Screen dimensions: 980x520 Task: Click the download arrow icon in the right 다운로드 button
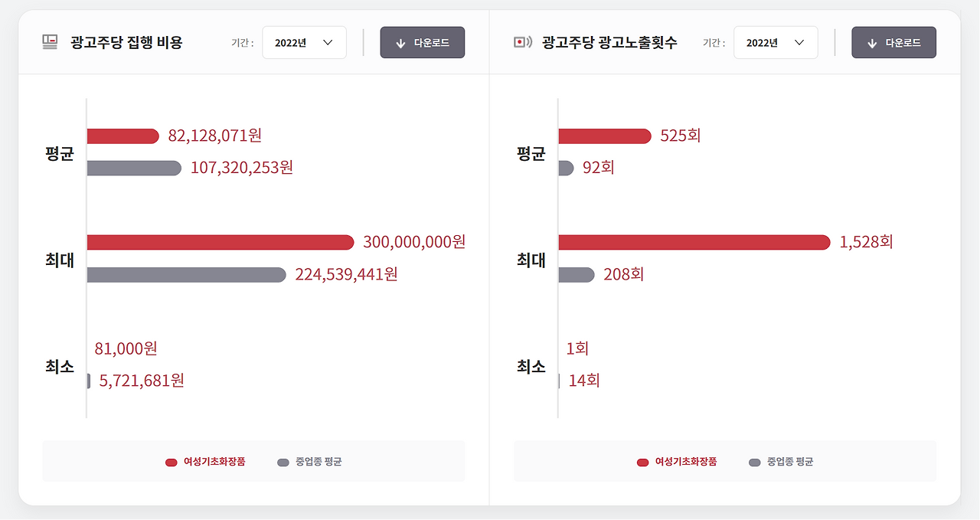pyautogui.click(x=871, y=42)
